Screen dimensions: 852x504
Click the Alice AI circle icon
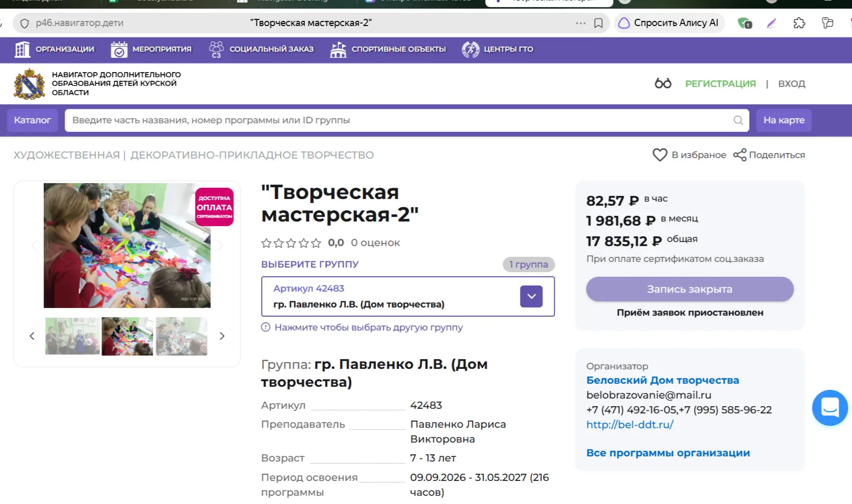624,23
